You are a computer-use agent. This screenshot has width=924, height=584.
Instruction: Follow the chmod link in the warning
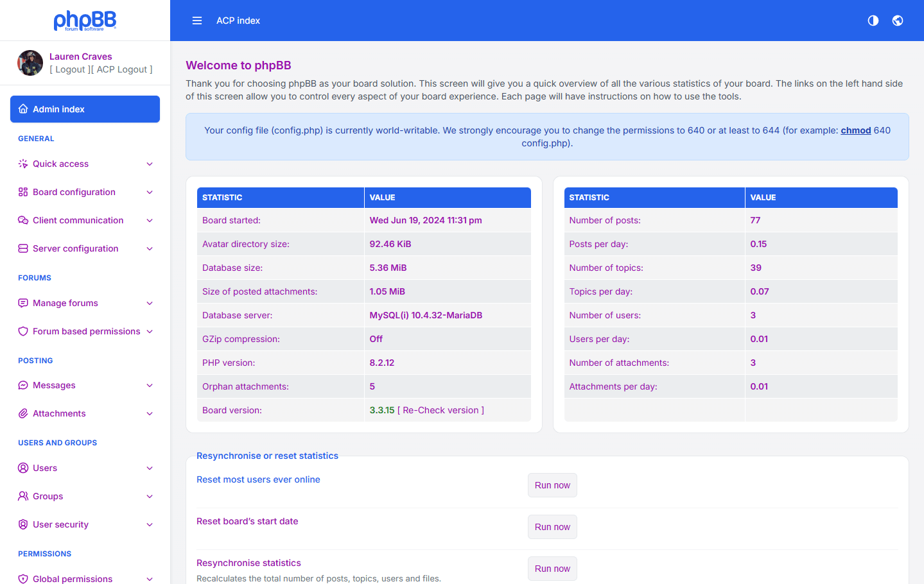pyautogui.click(x=856, y=130)
